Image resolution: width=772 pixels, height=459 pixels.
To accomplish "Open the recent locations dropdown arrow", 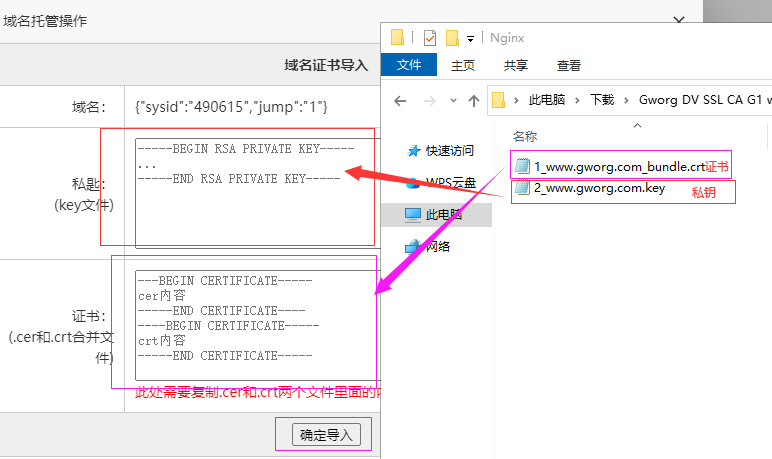I will [453, 100].
